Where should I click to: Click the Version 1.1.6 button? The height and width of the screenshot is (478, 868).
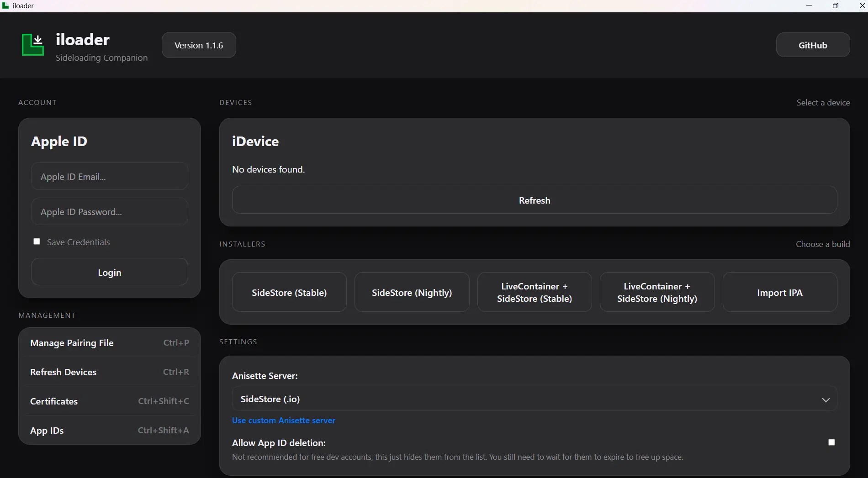pos(199,45)
